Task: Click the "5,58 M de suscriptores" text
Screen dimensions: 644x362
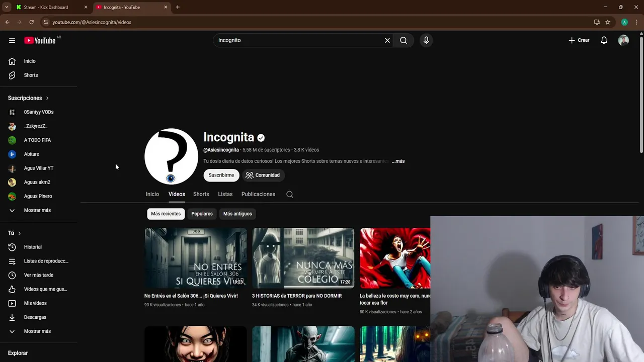Action: pyautogui.click(x=266, y=150)
